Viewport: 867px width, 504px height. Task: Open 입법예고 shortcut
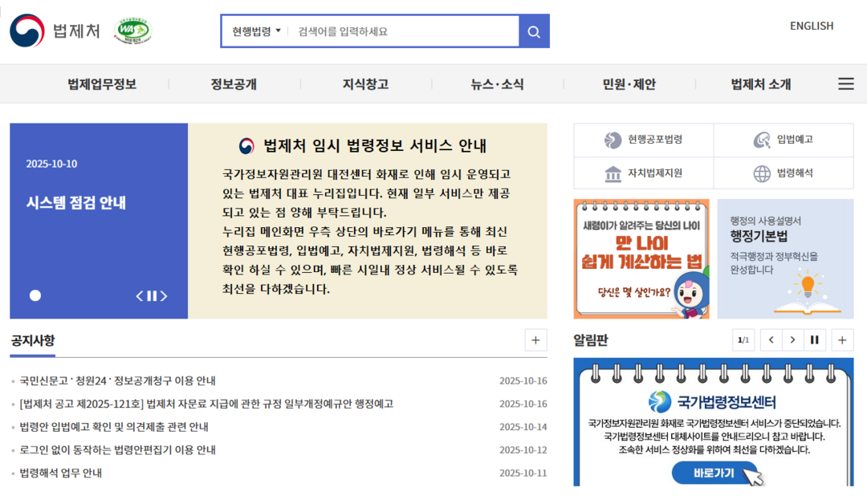point(784,140)
